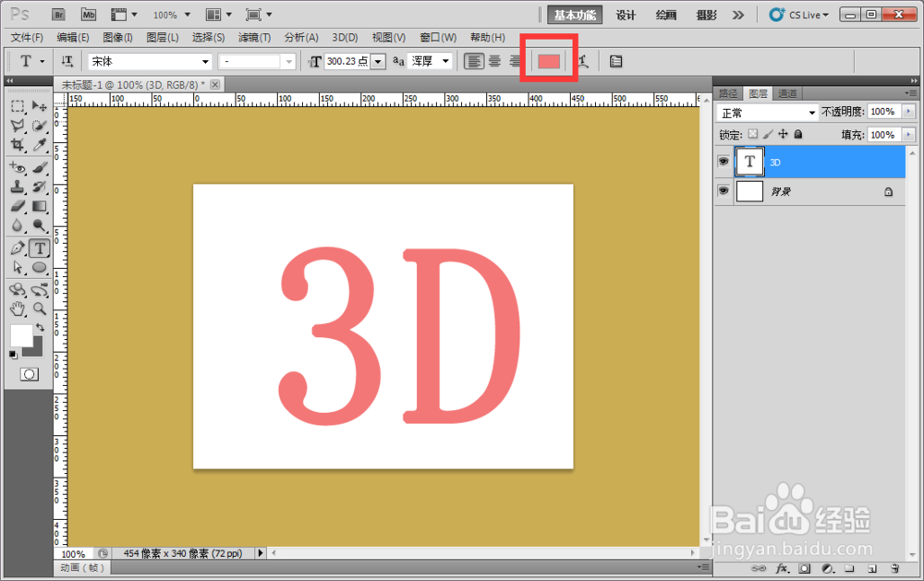Pick the Clone Stamp tool
The height and width of the screenshot is (581, 924).
point(18,186)
